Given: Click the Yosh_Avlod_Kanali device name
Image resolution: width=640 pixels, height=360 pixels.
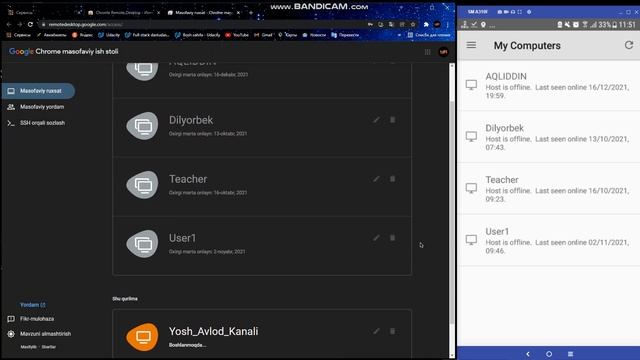Looking at the screenshot, I should click(213, 331).
